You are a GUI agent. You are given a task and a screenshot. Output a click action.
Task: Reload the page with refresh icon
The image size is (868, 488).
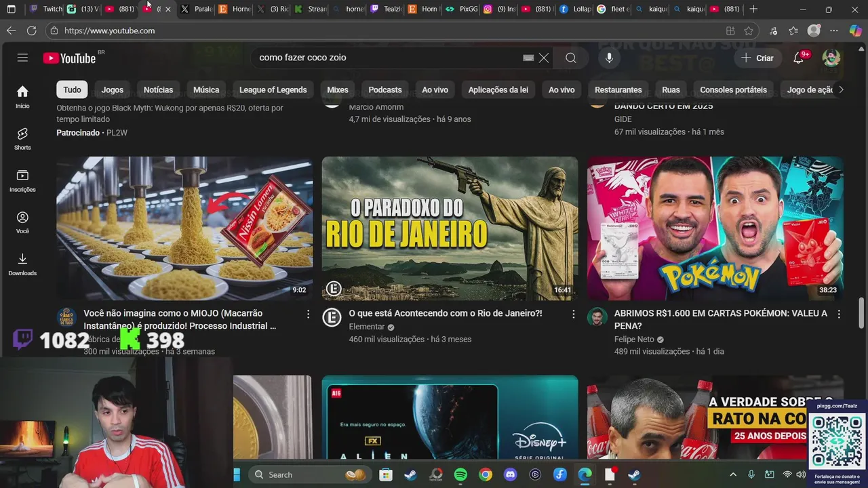[x=32, y=30]
